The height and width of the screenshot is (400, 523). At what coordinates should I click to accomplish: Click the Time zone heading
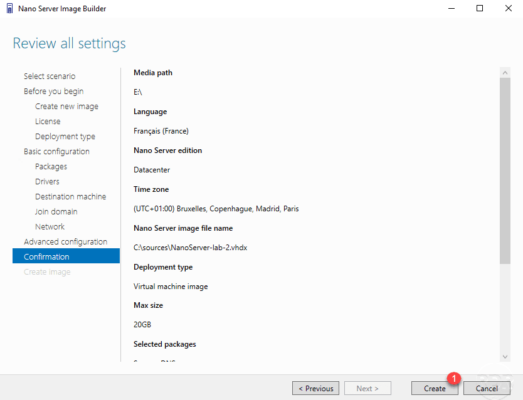click(151, 189)
